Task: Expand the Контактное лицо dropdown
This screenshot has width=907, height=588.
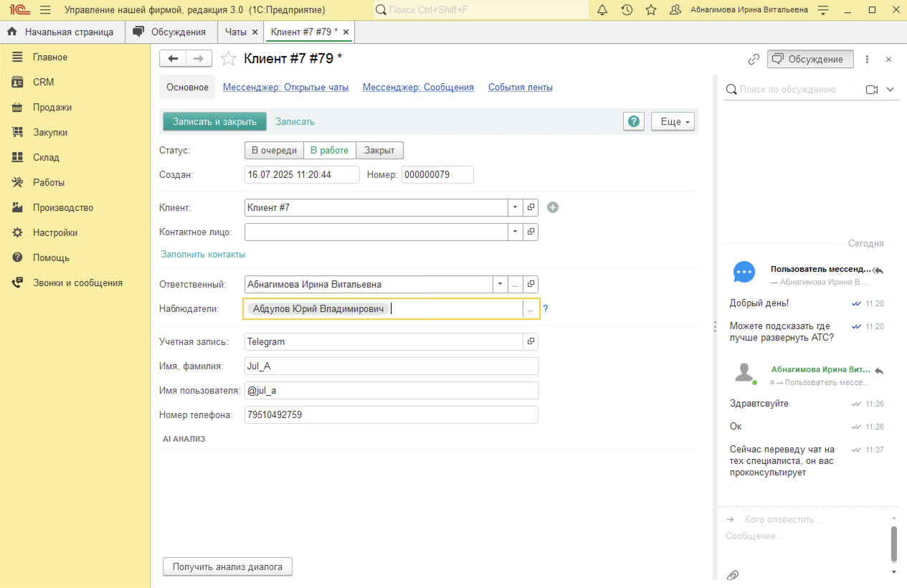Action: click(x=516, y=232)
